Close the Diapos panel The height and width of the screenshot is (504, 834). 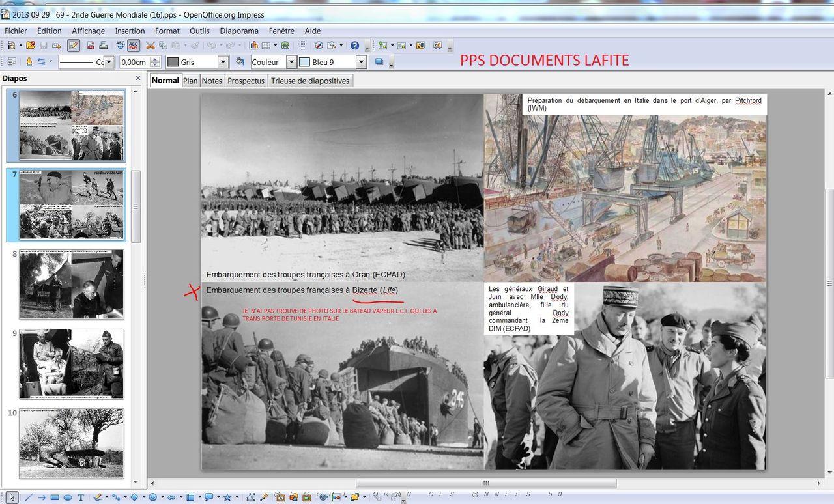coord(137,78)
